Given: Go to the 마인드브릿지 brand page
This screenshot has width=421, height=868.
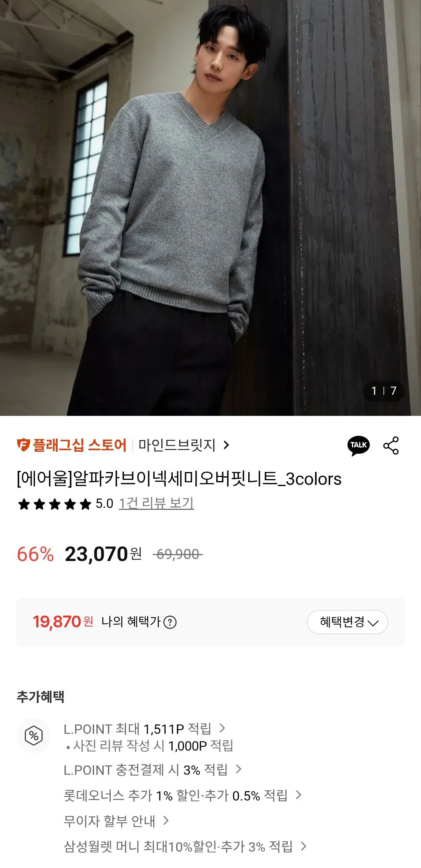Looking at the screenshot, I should 177,445.
